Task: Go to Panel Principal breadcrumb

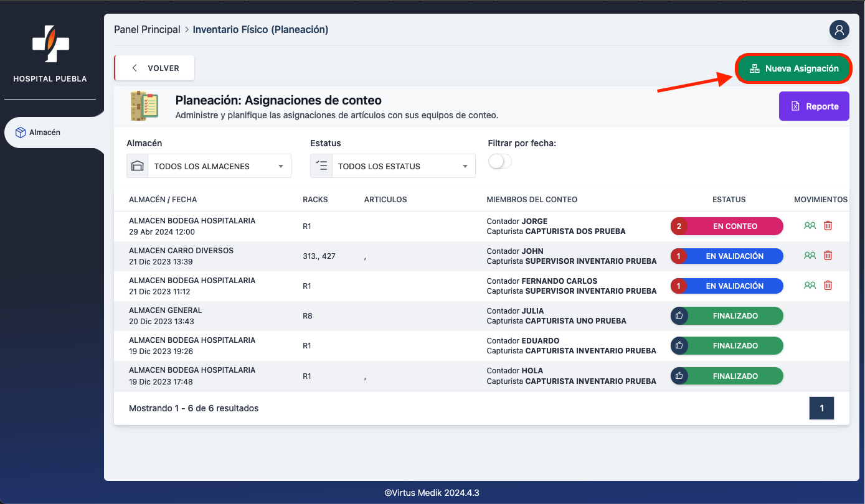Action: coord(147,30)
